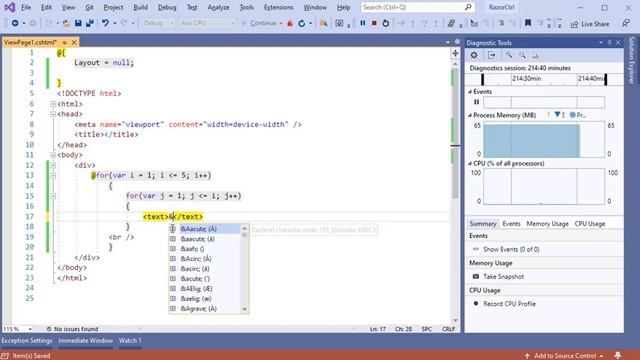Viewport: 640px width, 360px height.
Task: Click the Save file icon
Action: pyautogui.click(x=78, y=23)
